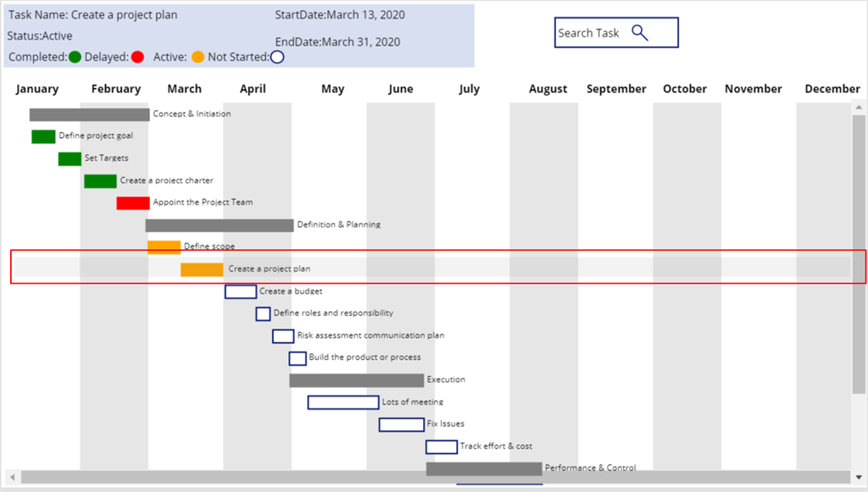Click the Set Targets label
This screenshot has height=492, width=868.
pos(106,158)
